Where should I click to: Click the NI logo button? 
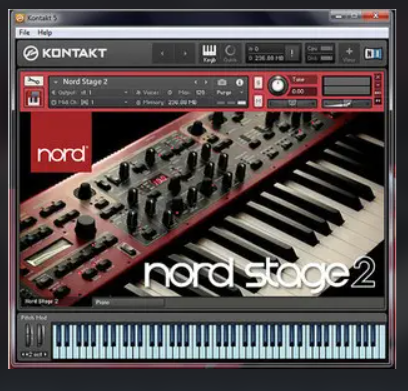(x=373, y=54)
